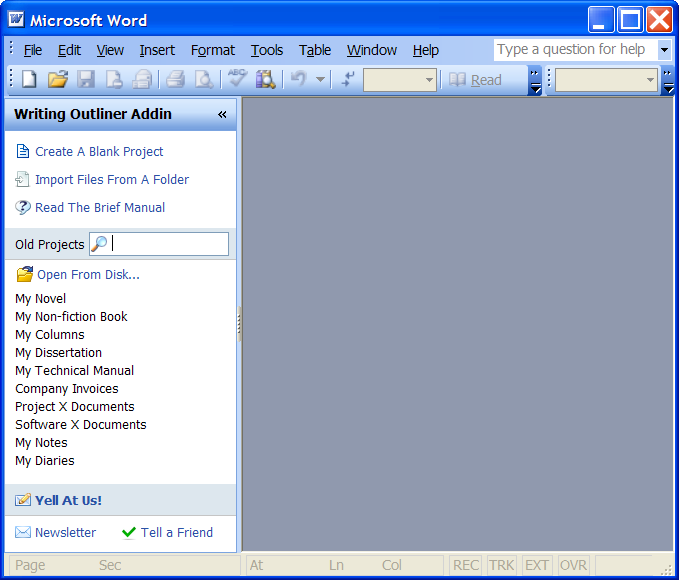Open Standard toolbar options overflow arrow
Screen dimensions: 679x580
(535, 80)
